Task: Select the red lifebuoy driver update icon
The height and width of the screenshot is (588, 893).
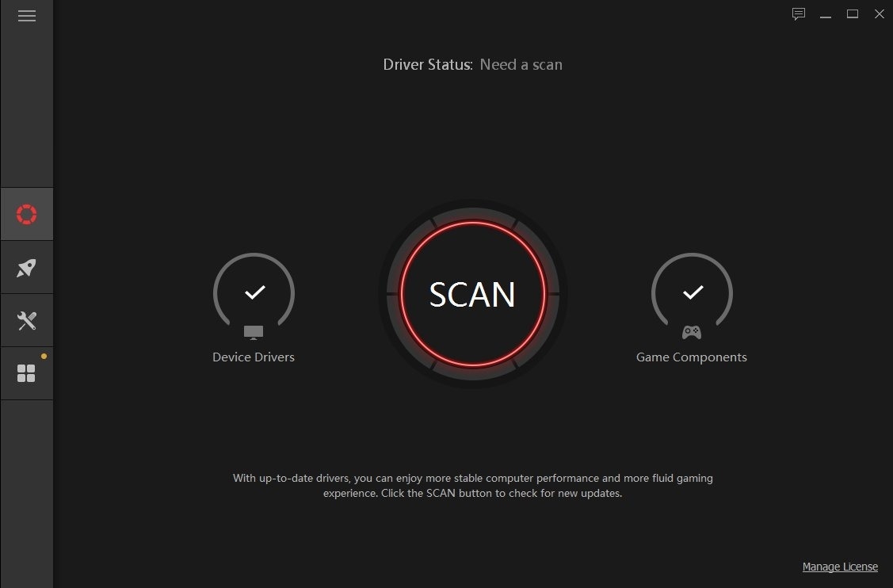Action: coord(27,214)
